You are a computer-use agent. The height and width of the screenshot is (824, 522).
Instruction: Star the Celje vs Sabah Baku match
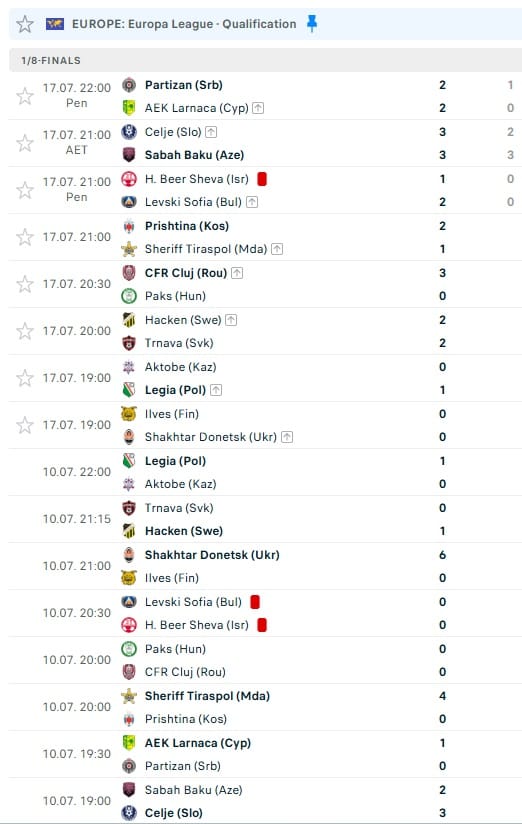[25, 143]
